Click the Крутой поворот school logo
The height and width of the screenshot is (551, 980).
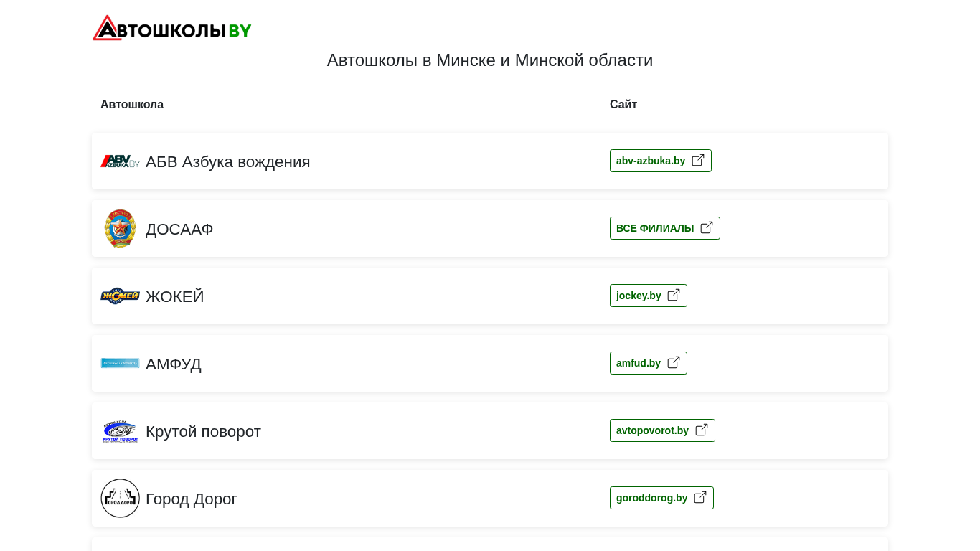click(120, 430)
